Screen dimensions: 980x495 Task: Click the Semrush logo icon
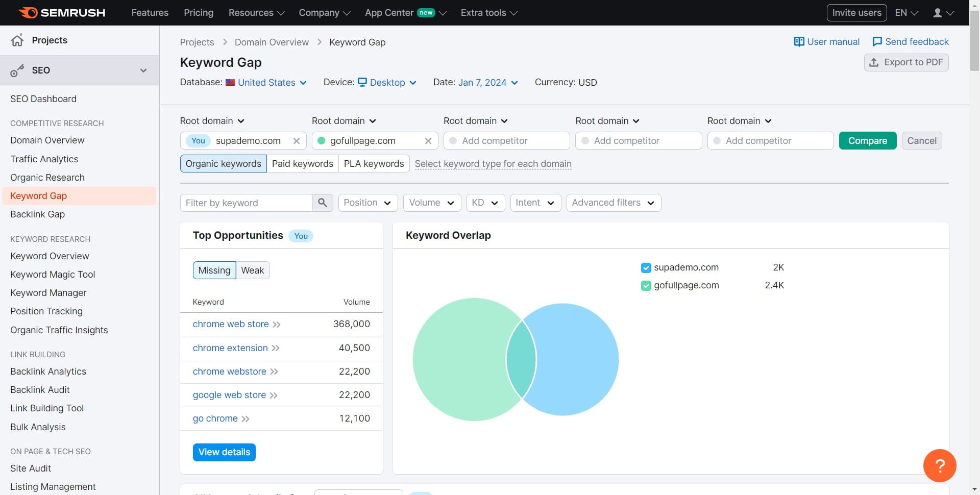click(28, 13)
